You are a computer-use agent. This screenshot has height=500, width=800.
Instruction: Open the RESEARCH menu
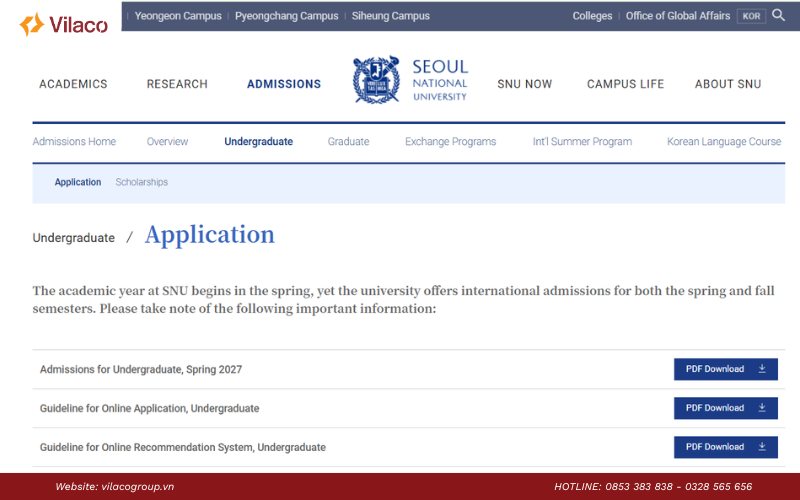(x=177, y=84)
